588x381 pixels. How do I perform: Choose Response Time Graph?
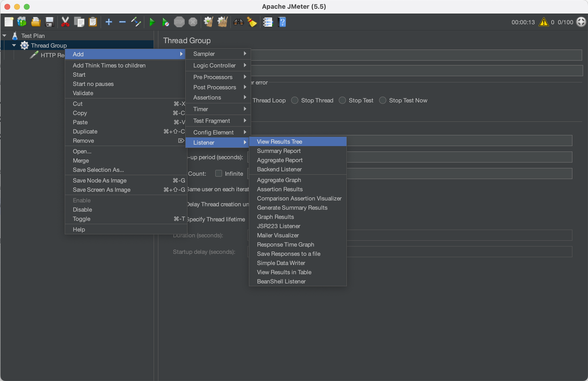[x=298, y=244]
